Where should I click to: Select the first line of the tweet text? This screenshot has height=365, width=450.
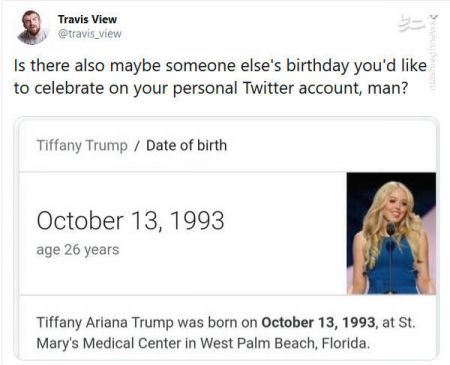[x=220, y=66]
